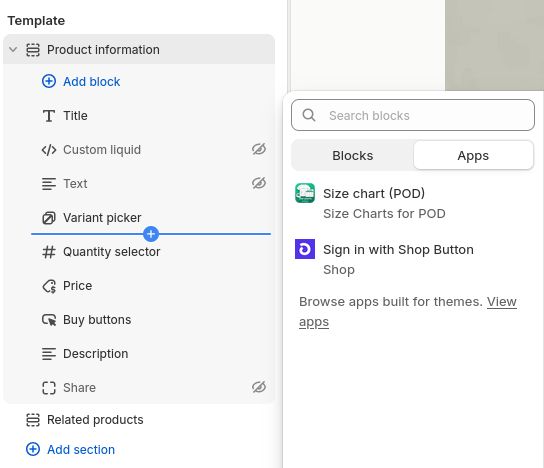Focus the Search blocks input field
544x468 pixels.
click(413, 115)
